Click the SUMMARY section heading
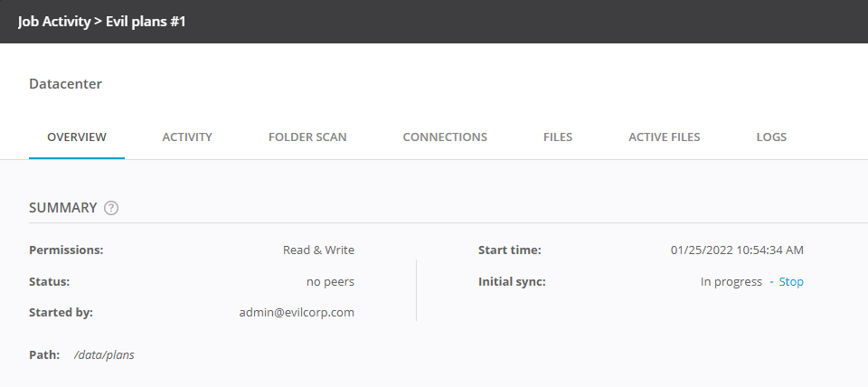 pos(62,208)
